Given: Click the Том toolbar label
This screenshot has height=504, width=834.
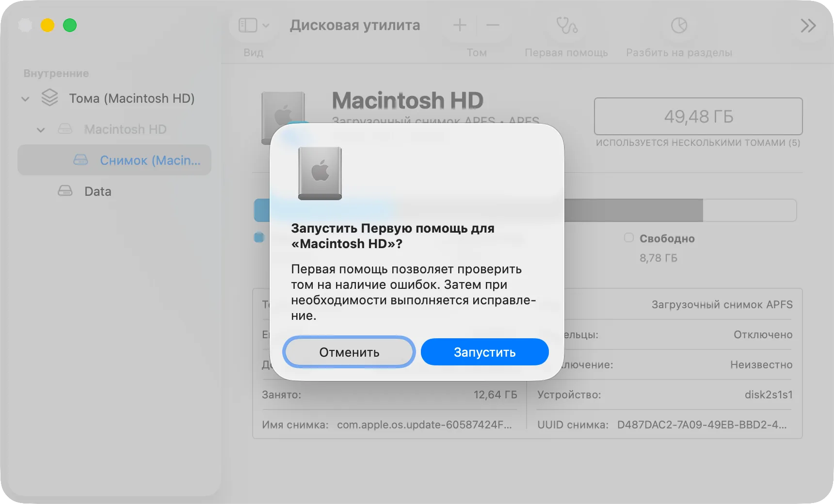Looking at the screenshot, I should (477, 52).
